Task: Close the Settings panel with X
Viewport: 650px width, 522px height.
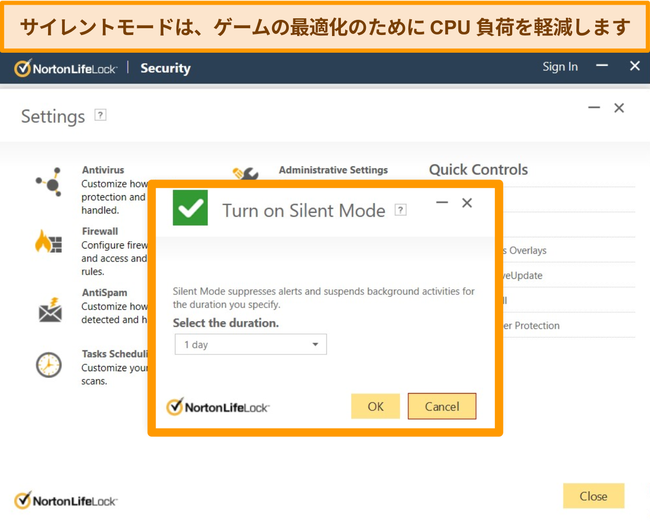Action: 619,108
